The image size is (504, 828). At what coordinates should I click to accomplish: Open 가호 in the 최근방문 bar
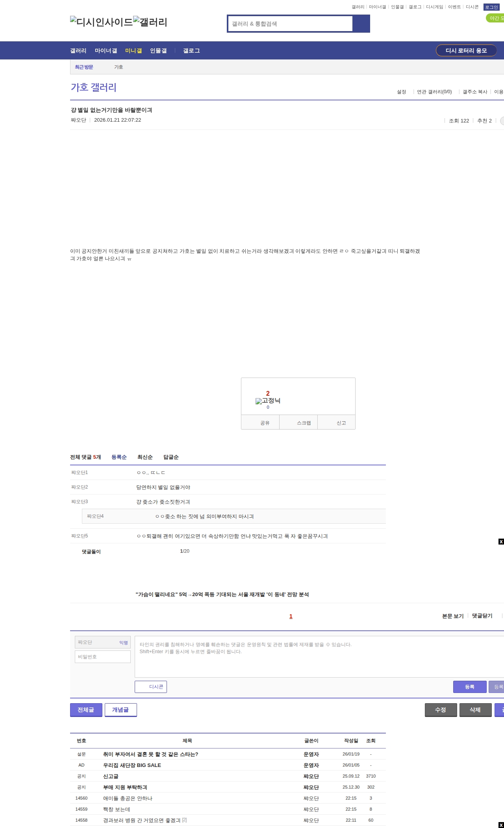(x=119, y=67)
